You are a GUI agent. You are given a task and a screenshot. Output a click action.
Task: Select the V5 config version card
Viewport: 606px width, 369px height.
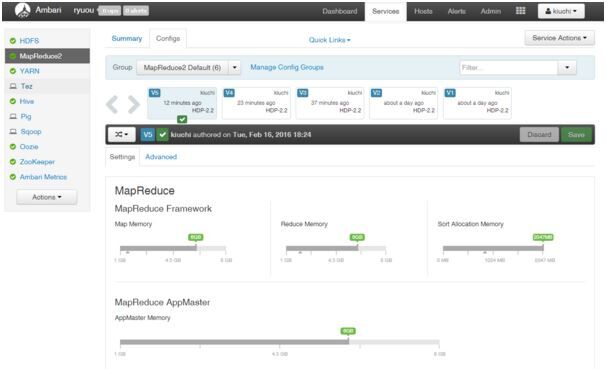pyautogui.click(x=182, y=103)
